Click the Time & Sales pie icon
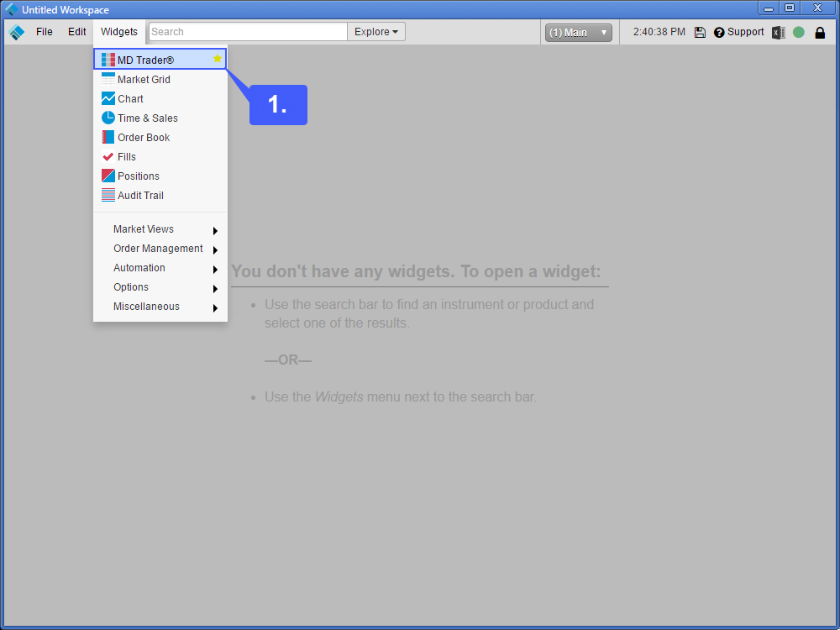 108,118
